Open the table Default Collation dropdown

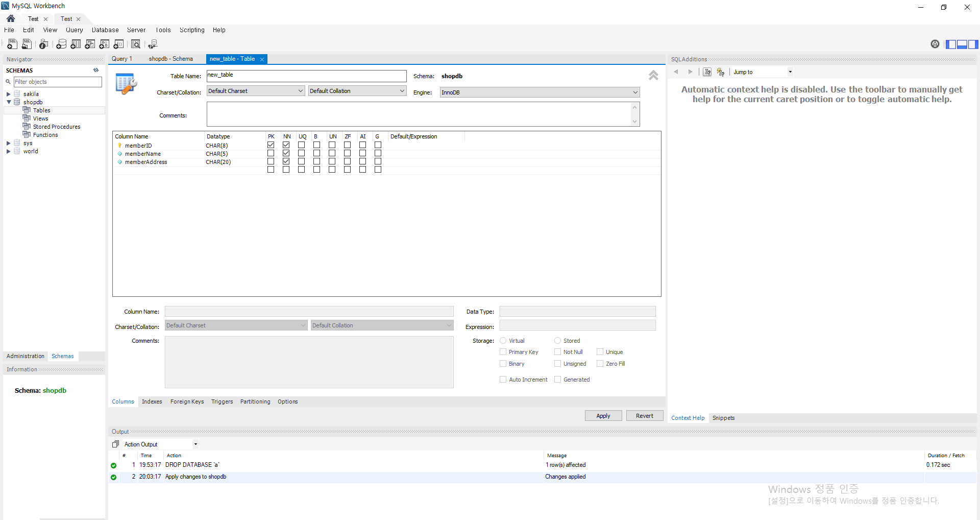tap(357, 91)
